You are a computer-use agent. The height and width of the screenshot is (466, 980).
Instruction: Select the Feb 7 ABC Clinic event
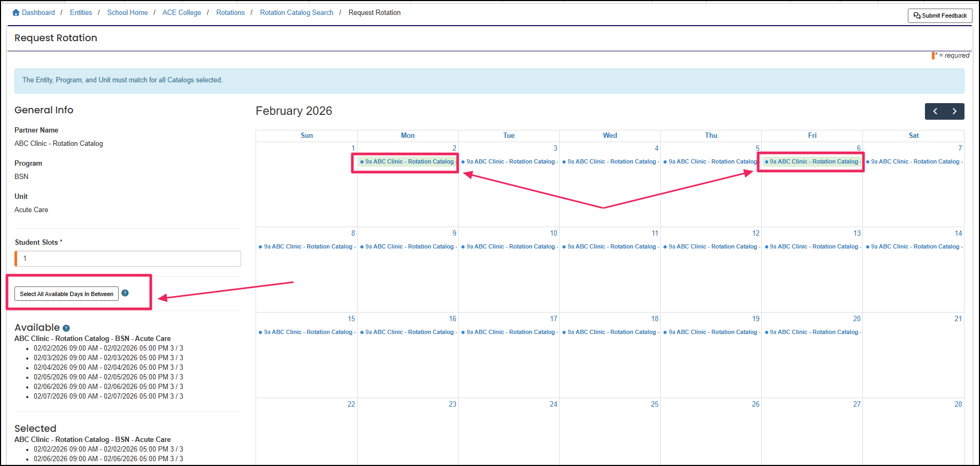pos(914,161)
